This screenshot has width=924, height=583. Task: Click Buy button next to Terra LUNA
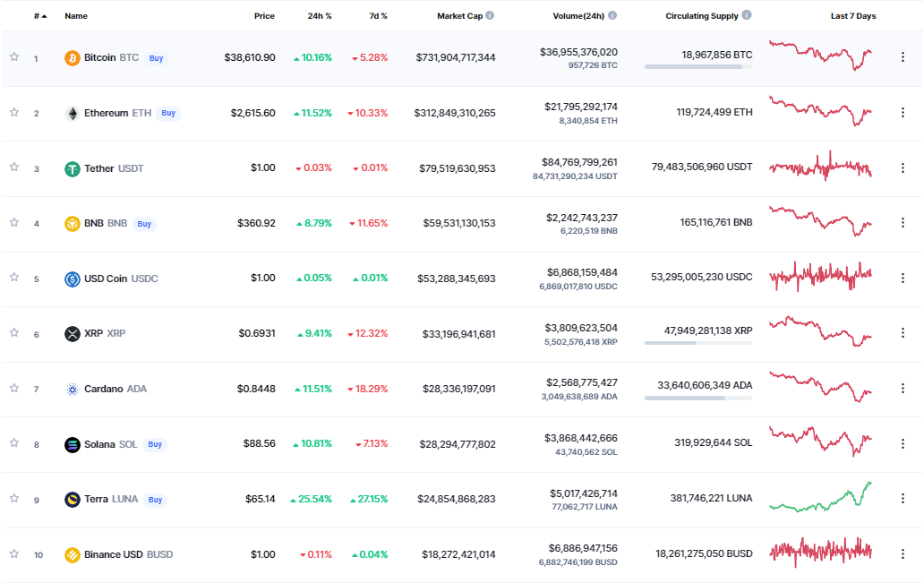[156, 500]
